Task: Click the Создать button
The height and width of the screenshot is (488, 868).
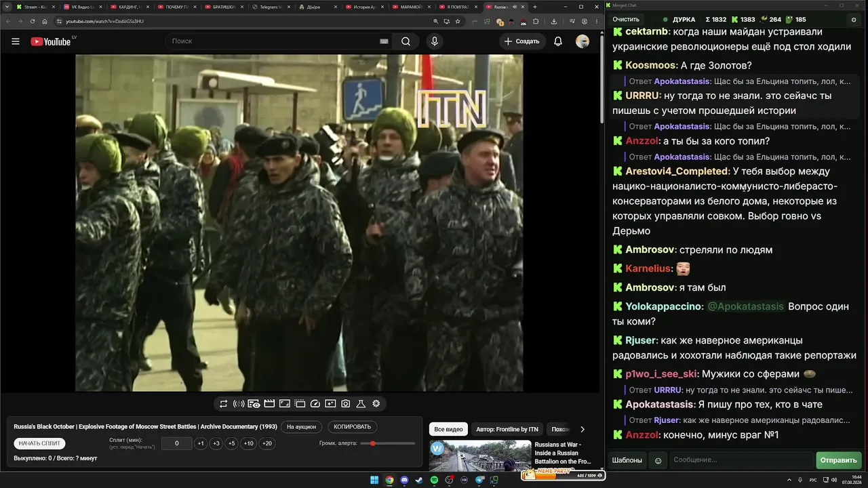Action: coord(523,41)
